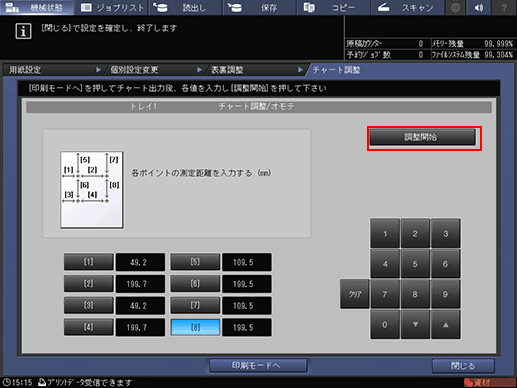Select highlighted measurement point [8] button
Screen dimensions: 517x388
[x=195, y=327]
